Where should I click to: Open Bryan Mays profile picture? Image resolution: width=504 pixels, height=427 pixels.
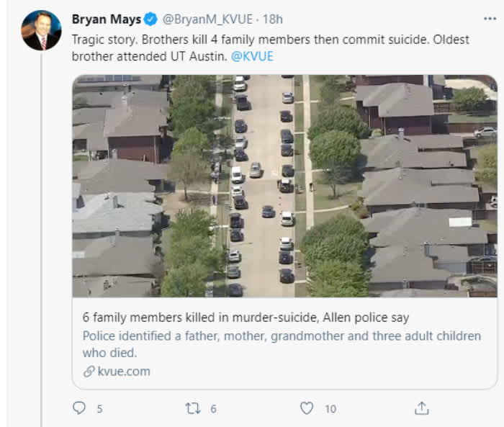[x=41, y=30]
